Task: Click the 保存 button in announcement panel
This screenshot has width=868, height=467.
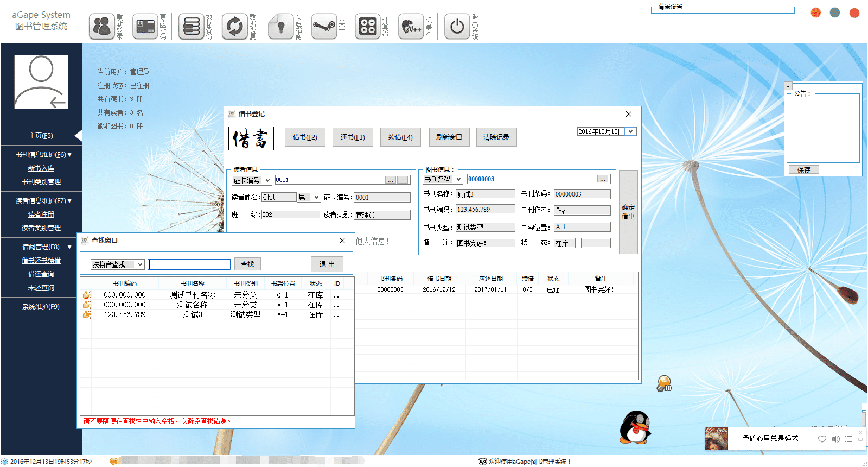Action: point(804,169)
